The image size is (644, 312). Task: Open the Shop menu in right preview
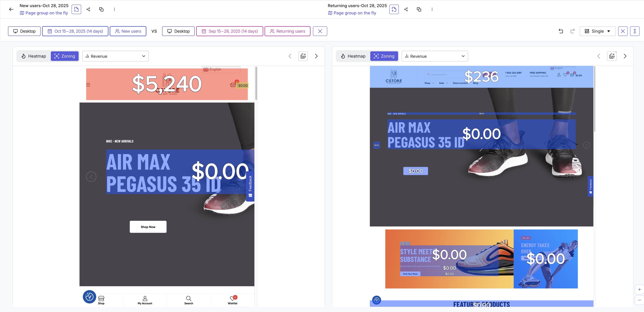(429, 83)
